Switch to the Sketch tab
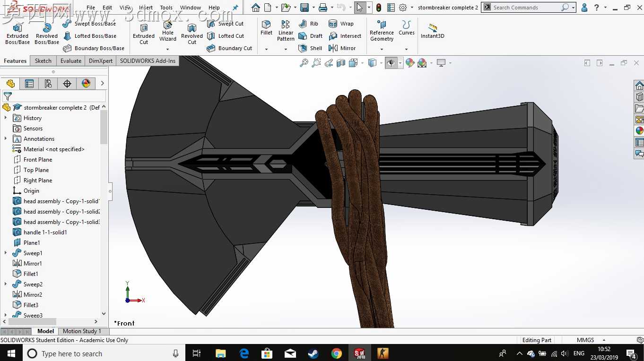Image resolution: width=644 pixels, height=361 pixels. tap(43, 61)
